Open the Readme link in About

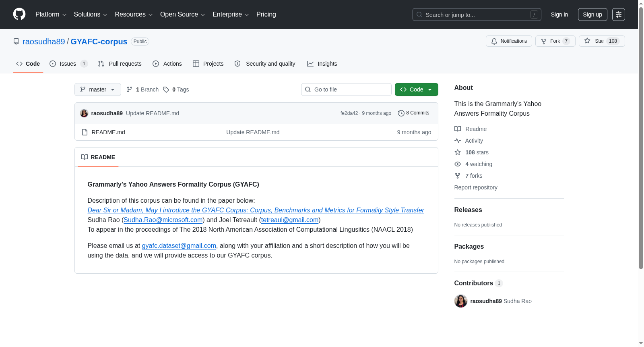tap(476, 129)
